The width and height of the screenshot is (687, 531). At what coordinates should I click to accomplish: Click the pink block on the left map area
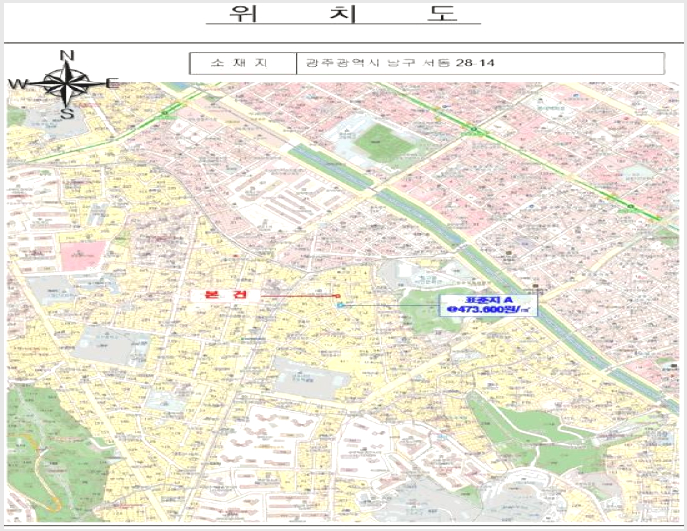[82, 256]
